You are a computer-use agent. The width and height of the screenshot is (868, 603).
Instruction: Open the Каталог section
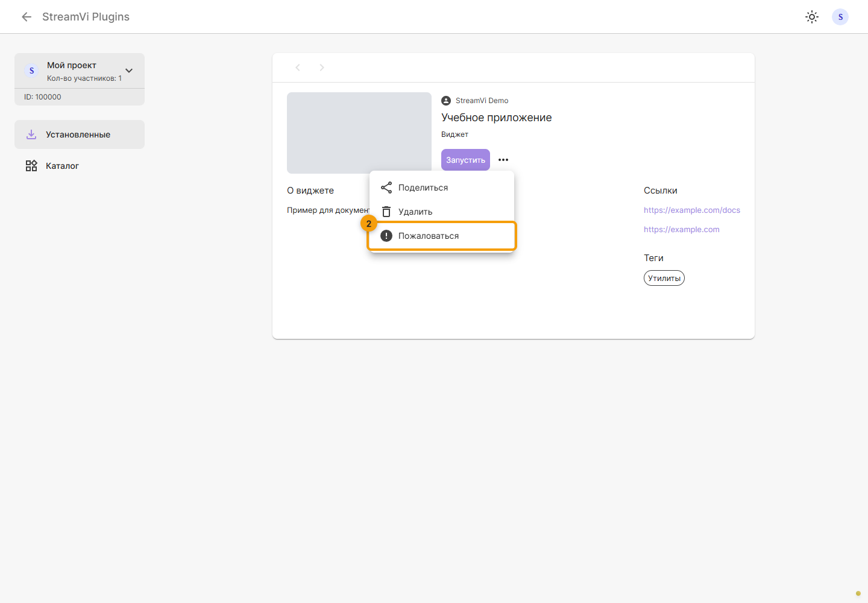[x=80, y=166]
